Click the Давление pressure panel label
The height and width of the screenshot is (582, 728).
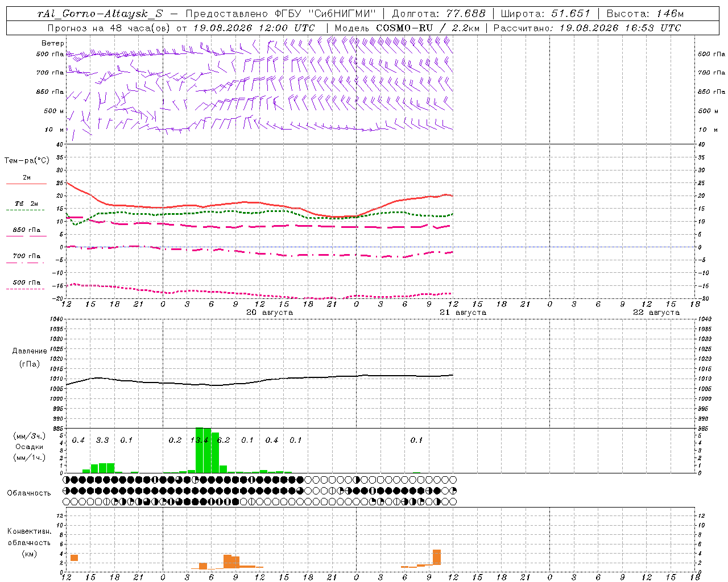[x=30, y=351]
